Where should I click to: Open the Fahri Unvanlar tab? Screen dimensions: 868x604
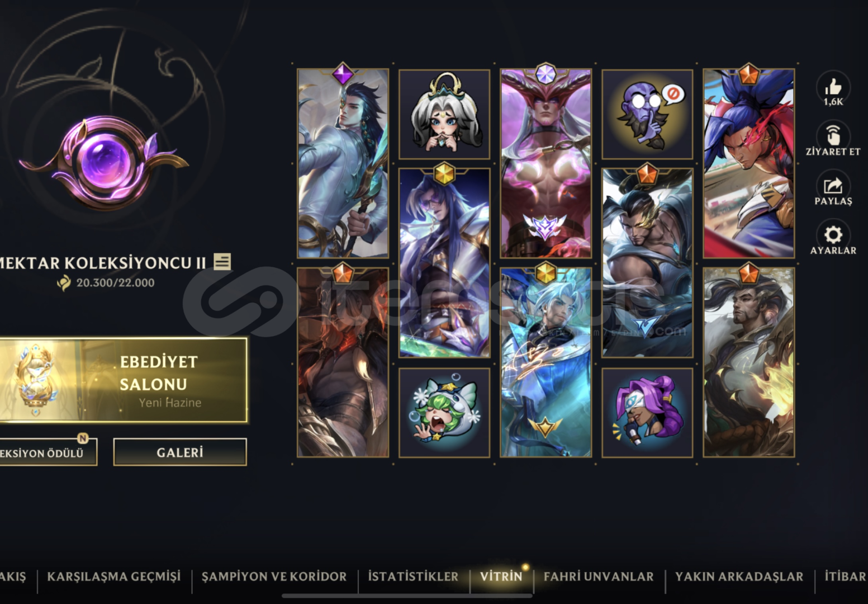point(598,577)
